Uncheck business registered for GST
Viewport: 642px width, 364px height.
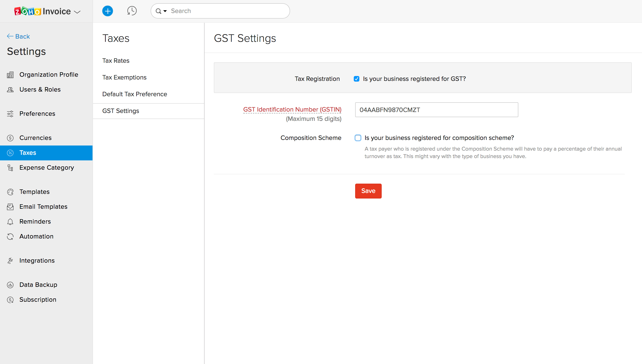click(357, 79)
